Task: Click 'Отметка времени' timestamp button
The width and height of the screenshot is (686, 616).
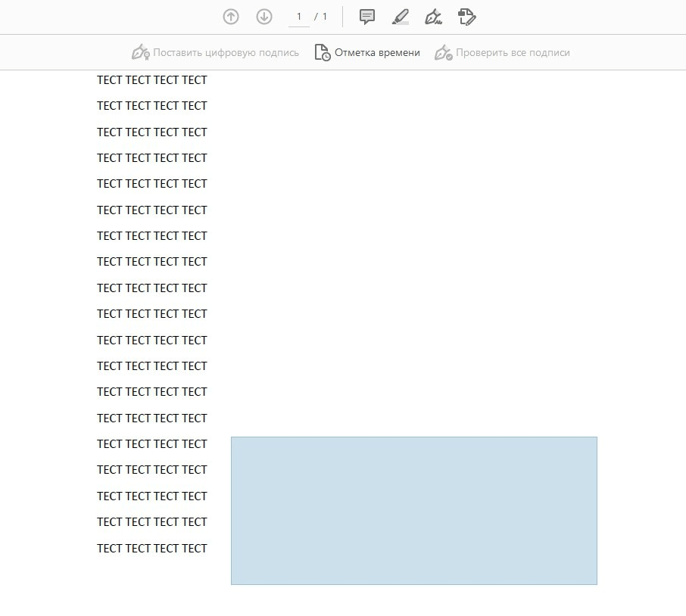Action: point(366,52)
